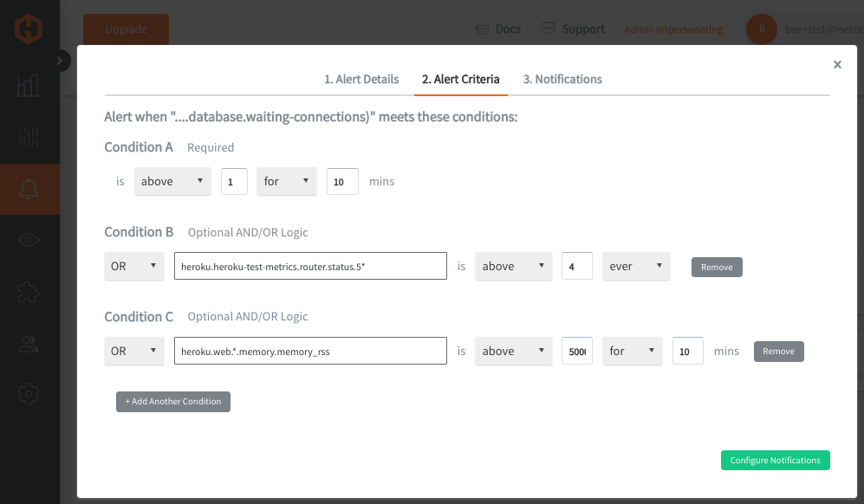Open the add-ons puzzle piece icon
The width and height of the screenshot is (864, 504).
coord(29,292)
